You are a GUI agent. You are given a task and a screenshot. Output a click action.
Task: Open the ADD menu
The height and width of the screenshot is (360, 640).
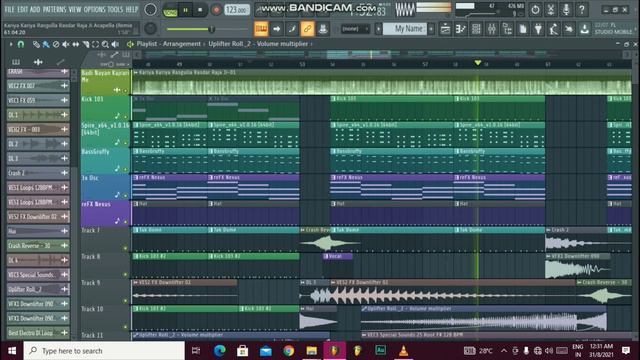[x=35, y=9]
